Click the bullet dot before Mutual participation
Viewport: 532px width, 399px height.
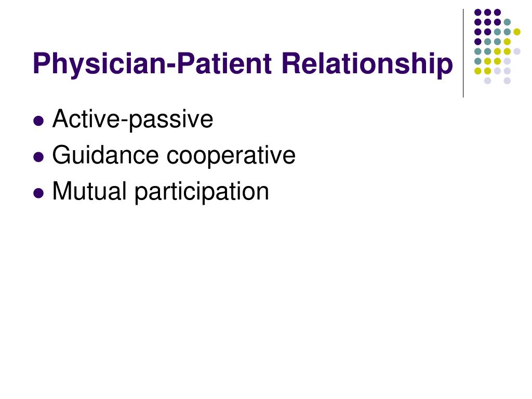[38, 193]
